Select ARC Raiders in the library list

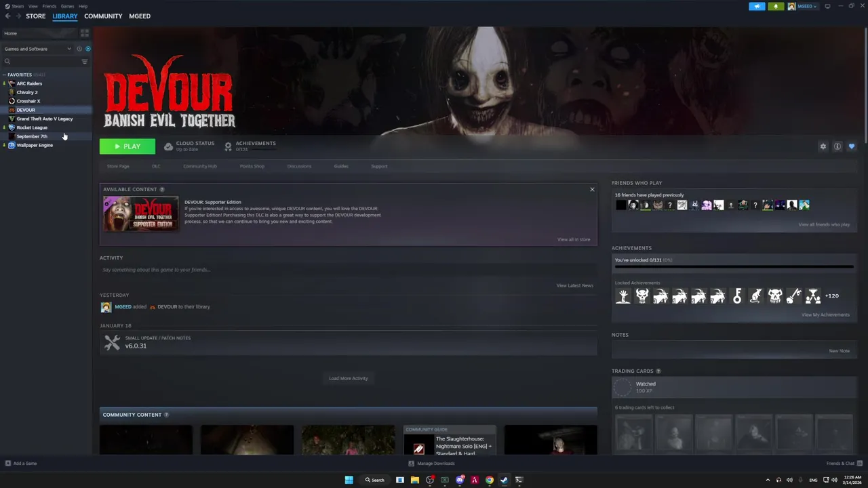(29, 83)
